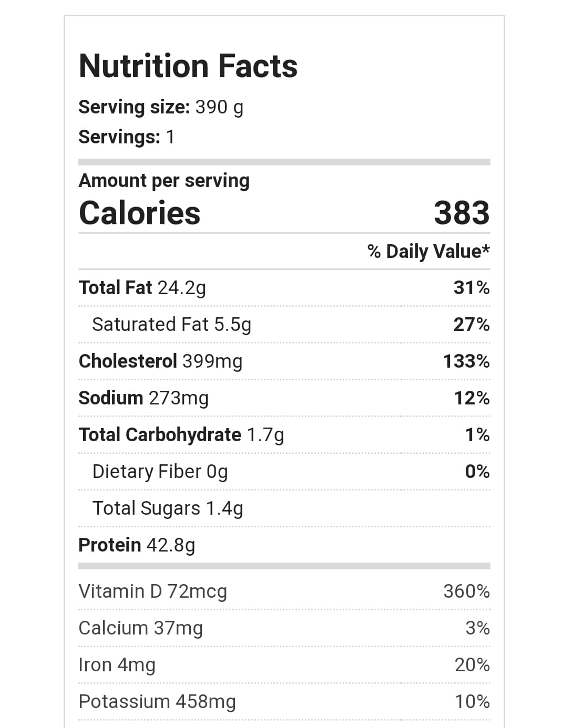Select the Calories label
The width and height of the screenshot is (563, 728).
[x=139, y=213]
